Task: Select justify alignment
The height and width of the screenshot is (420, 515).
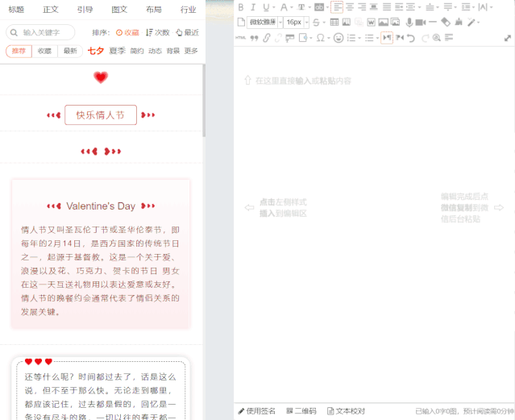Action: pos(387,7)
